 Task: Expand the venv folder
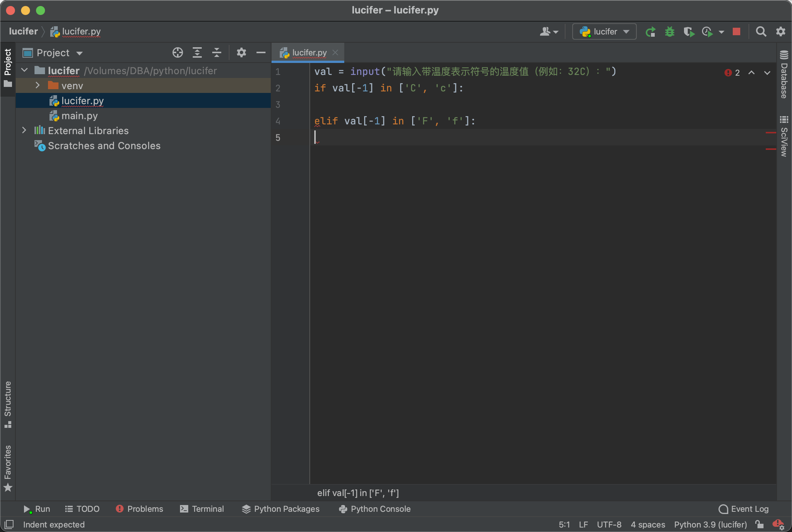[37, 86]
